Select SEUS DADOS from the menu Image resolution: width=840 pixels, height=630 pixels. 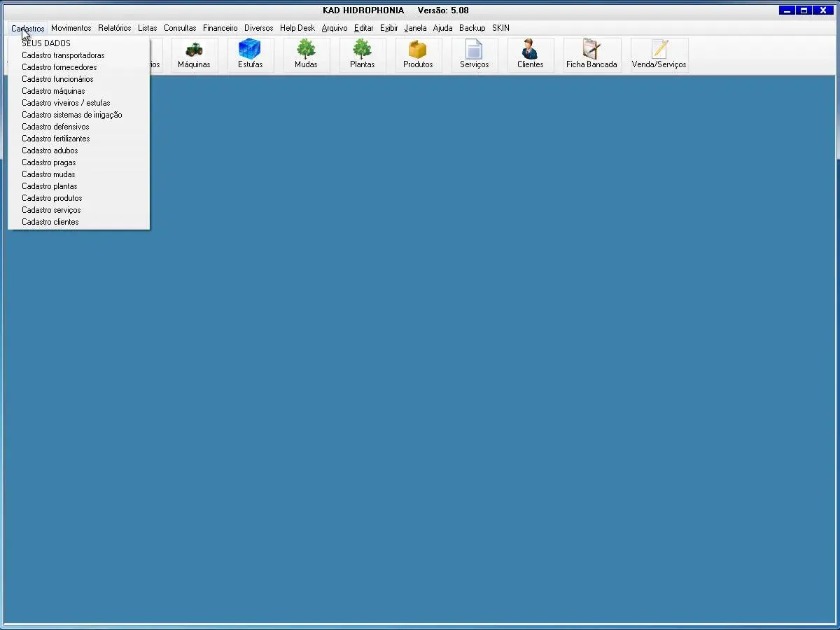[46, 43]
